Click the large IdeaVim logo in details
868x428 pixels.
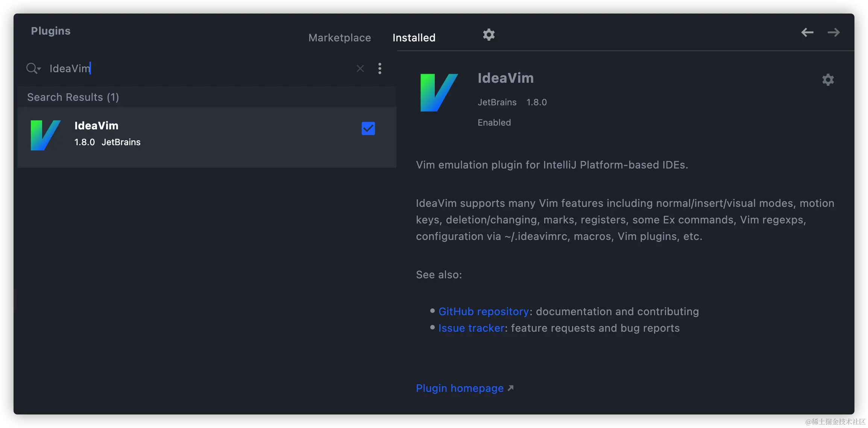(439, 93)
